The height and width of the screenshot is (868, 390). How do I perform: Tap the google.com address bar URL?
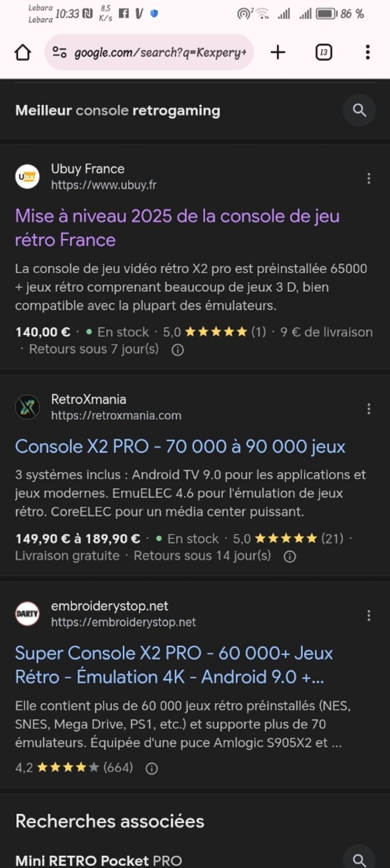pos(160,52)
